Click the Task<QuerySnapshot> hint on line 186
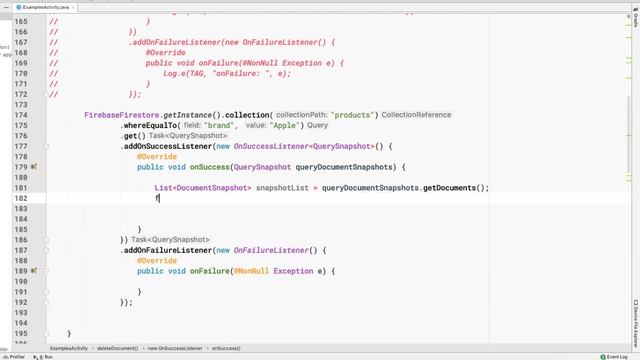Image resolution: width=640 pixels, height=360 pixels. (x=170, y=240)
